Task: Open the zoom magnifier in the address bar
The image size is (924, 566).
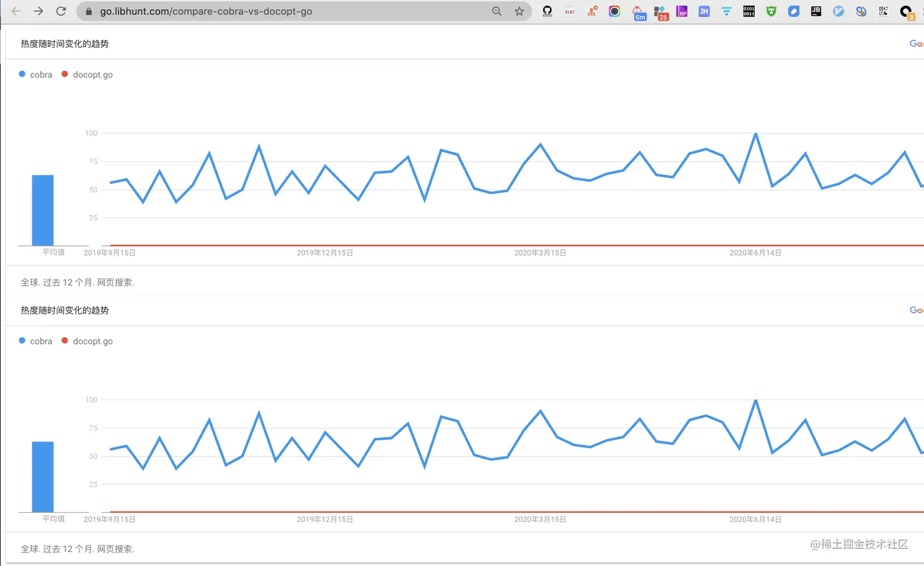Action: tap(497, 11)
